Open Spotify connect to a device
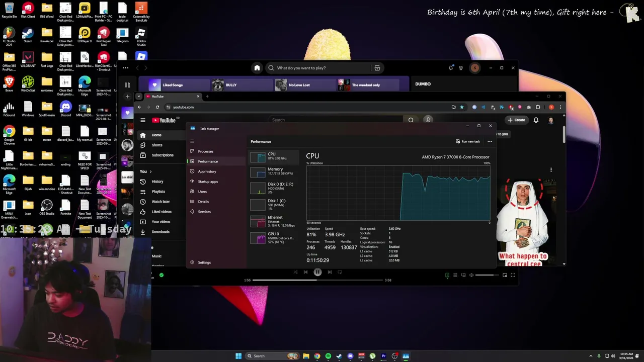The image size is (644, 362). 463,275
